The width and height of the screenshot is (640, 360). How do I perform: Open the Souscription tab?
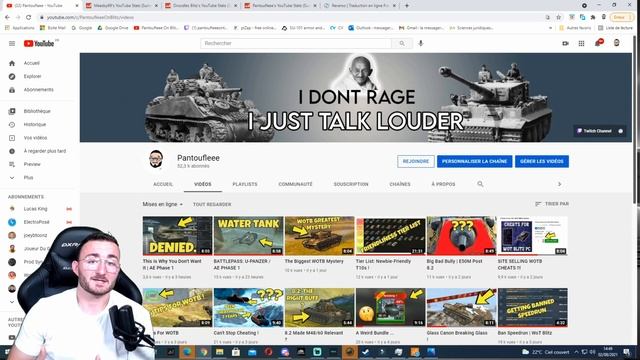click(351, 184)
